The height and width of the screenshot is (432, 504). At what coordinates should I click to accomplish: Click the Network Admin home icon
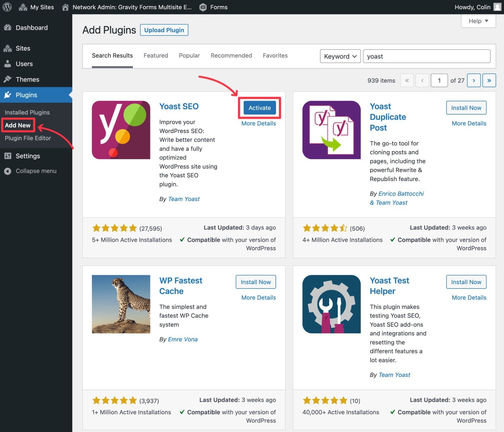[x=66, y=7]
